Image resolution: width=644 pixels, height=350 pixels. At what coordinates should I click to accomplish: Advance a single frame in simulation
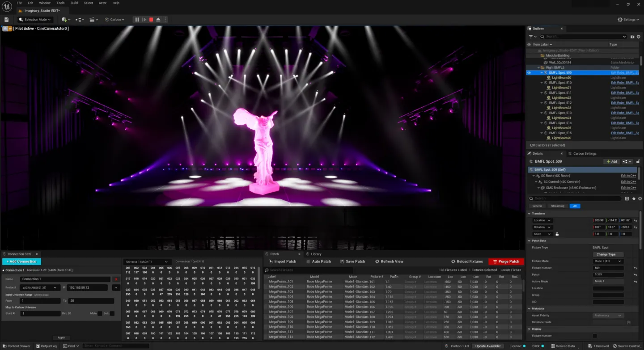(x=144, y=20)
